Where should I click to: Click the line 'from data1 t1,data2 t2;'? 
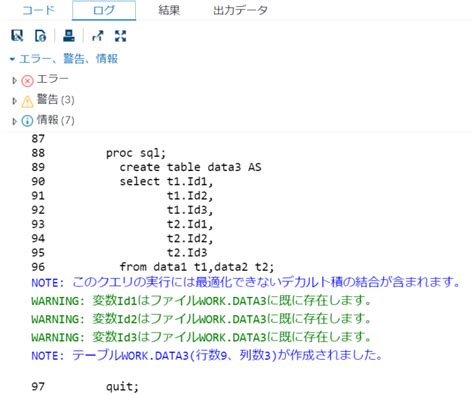pos(197,267)
